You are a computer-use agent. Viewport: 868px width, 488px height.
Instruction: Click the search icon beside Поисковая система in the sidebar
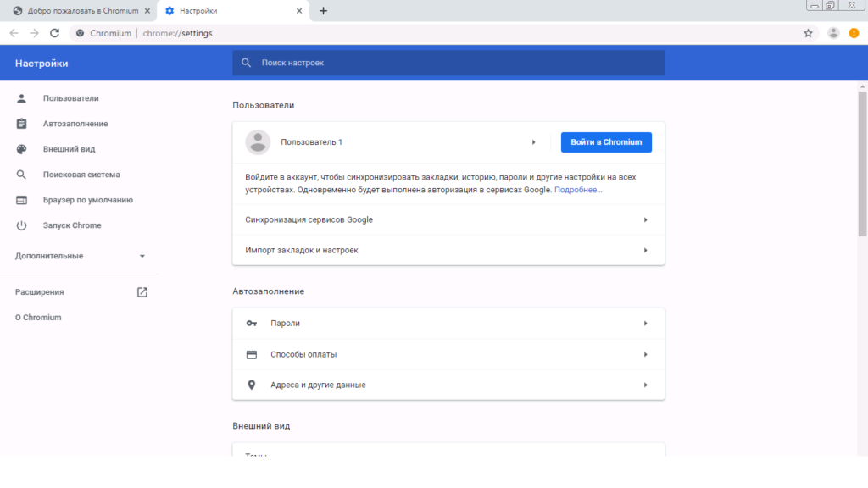(21, 175)
